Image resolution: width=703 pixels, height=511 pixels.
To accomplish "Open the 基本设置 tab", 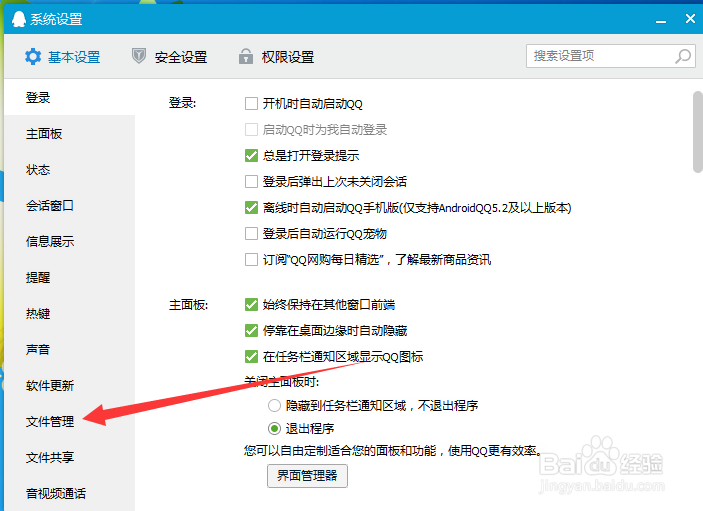I will pos(62,57).
